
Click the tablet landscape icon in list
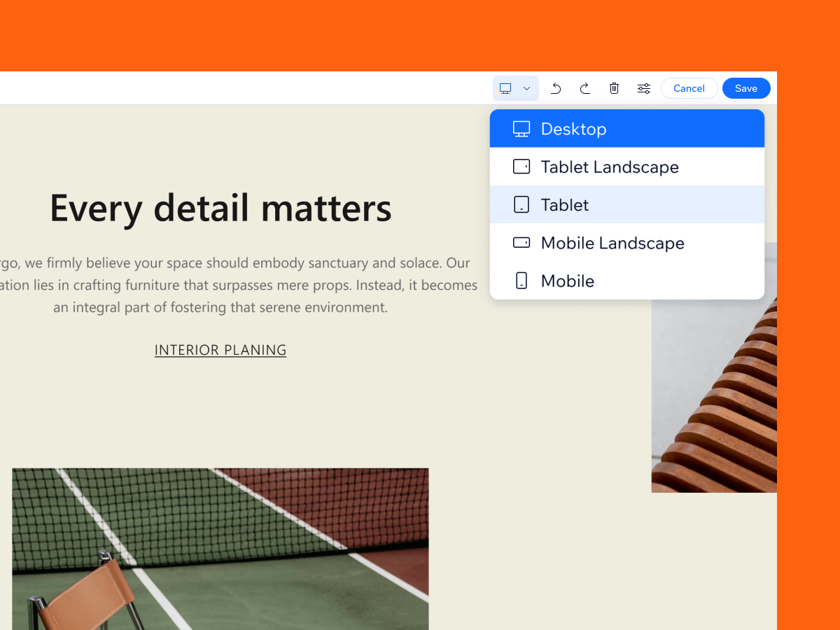[x=521, y=167]
